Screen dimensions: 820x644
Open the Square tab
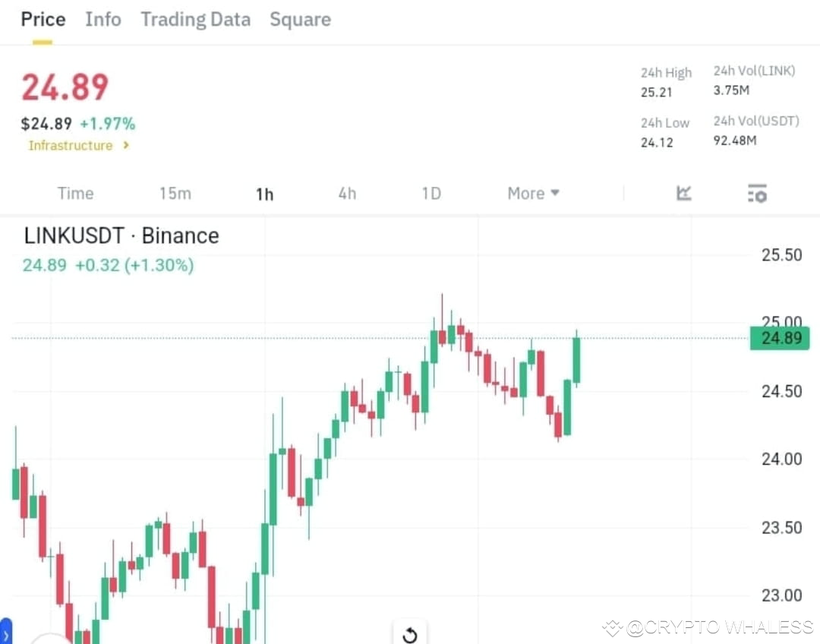pos(300,20)
